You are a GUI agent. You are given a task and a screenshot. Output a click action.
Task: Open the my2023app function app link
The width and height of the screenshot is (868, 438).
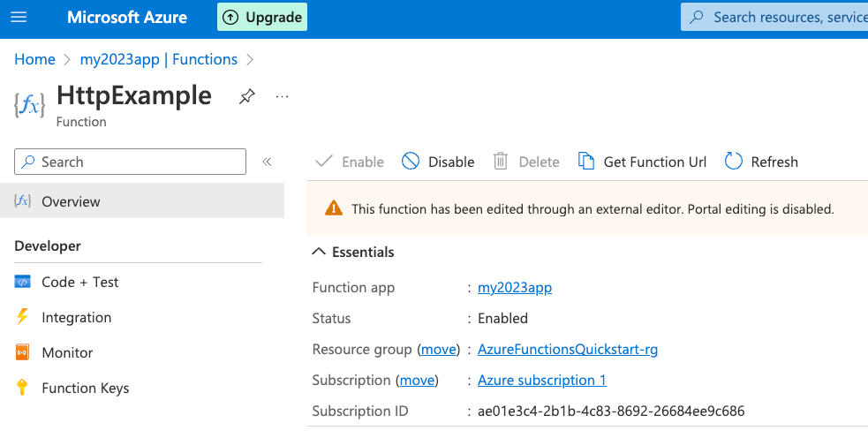(515, 287)
